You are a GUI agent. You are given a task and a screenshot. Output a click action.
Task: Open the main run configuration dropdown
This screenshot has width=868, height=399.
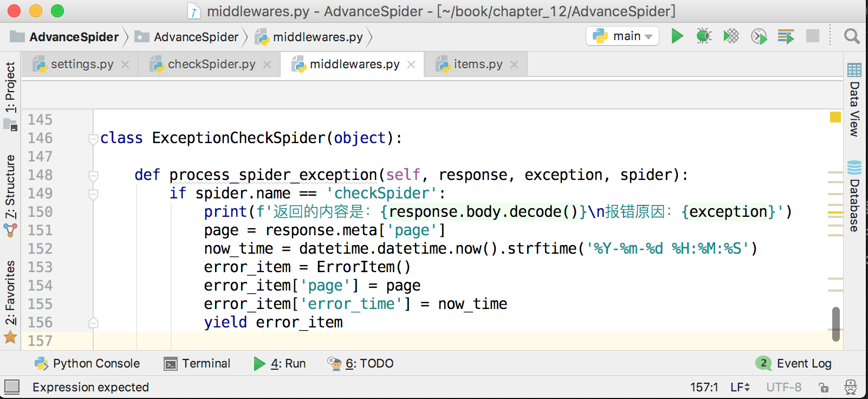pyautogui.click(x=623, y=36)
